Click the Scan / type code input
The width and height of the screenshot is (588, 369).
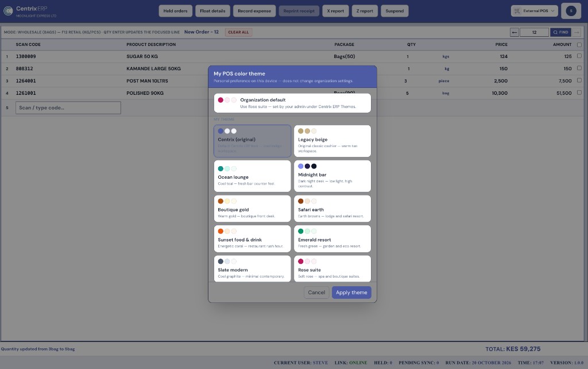68,107
